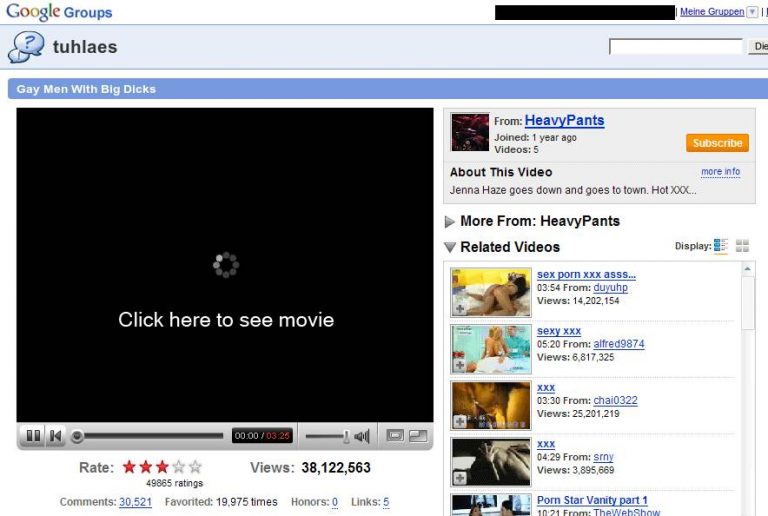
Task: Click the 38,122,563 views count
Action: pyautogui.click(x=336, y=468)
